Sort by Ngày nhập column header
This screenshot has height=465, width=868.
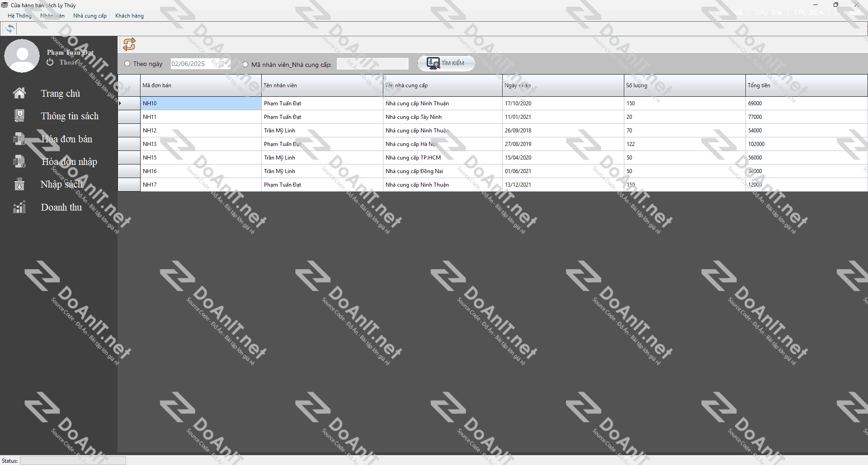coord(563,85)
